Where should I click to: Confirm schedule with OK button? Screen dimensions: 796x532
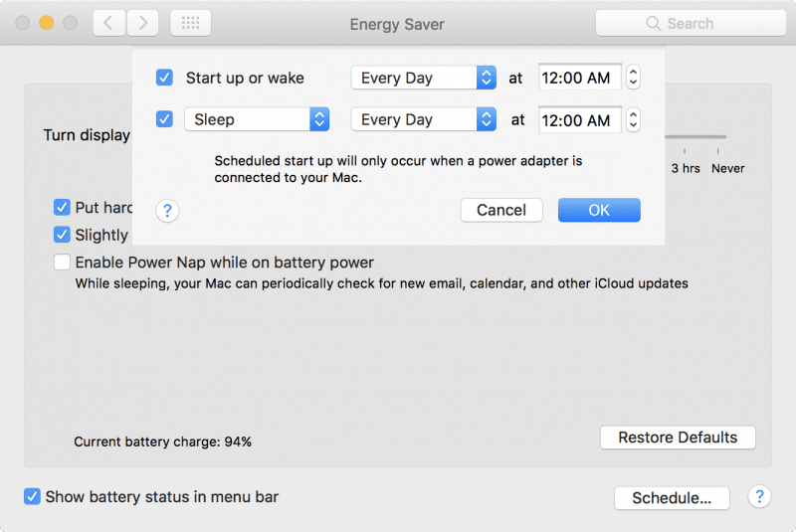[x=599, y=210]
